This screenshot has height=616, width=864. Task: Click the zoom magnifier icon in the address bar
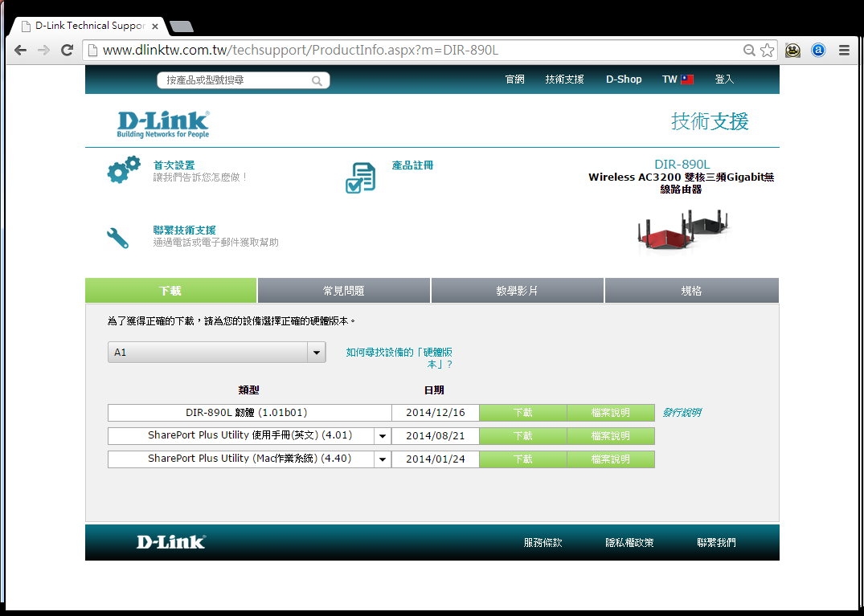tap(749, 50)
